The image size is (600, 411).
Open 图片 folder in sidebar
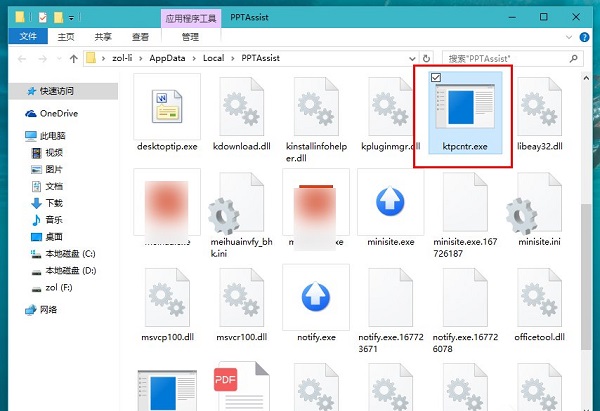pos(54,170)
